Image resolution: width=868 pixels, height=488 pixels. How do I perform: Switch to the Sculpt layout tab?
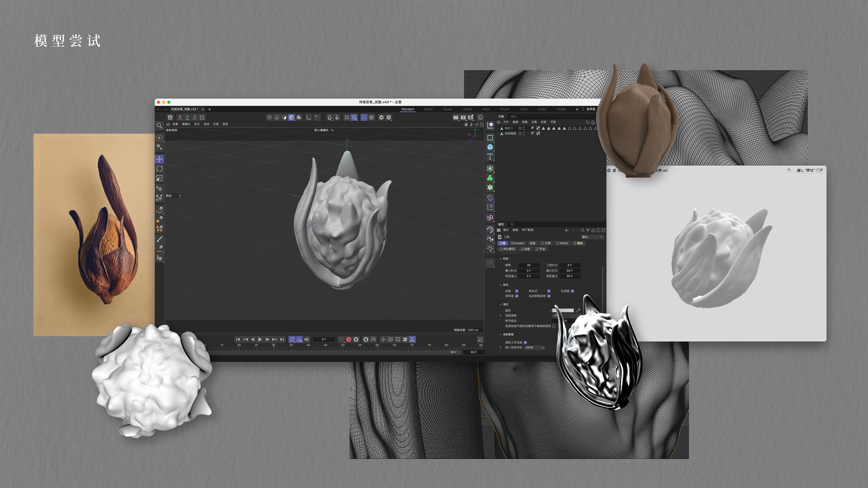[448, 109]
